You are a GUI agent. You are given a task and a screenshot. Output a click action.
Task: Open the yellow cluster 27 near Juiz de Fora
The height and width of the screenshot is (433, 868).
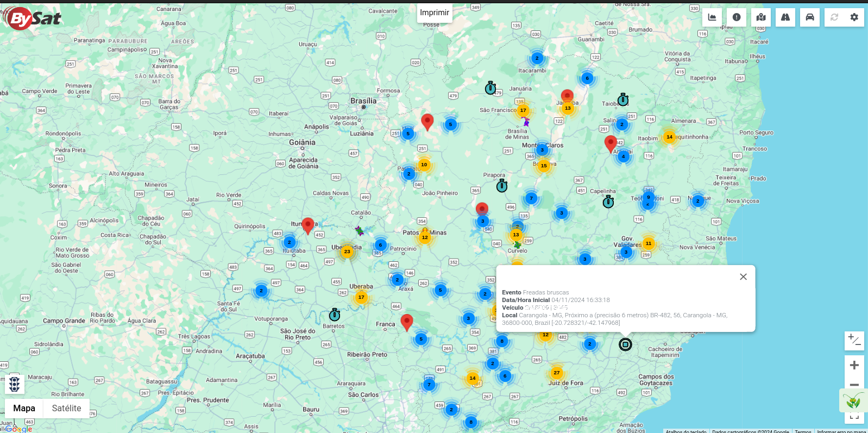point(556,373)
